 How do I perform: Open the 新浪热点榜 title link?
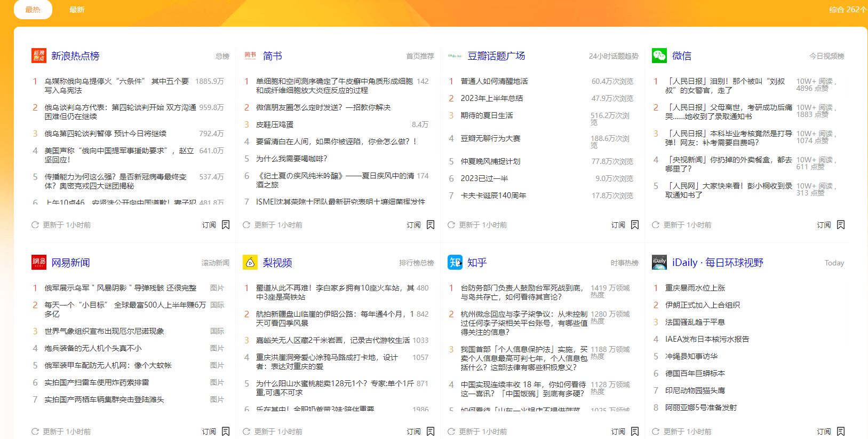tap(75, 56)
